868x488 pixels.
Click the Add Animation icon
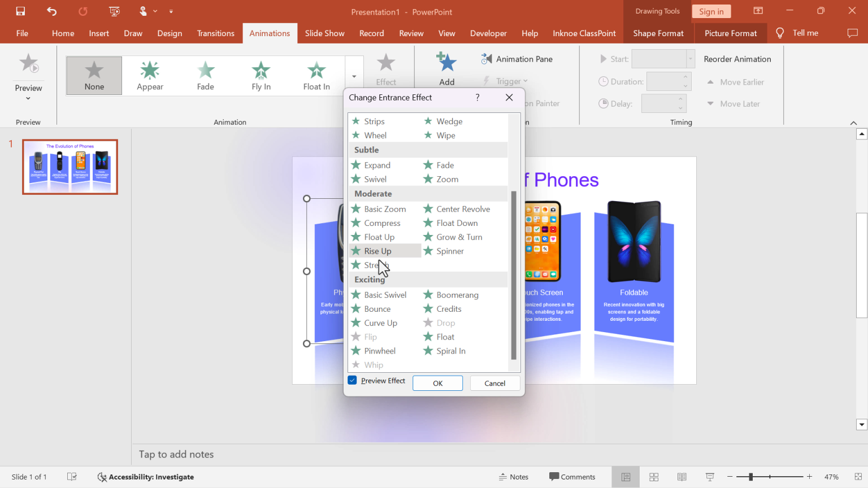(446, 63)
